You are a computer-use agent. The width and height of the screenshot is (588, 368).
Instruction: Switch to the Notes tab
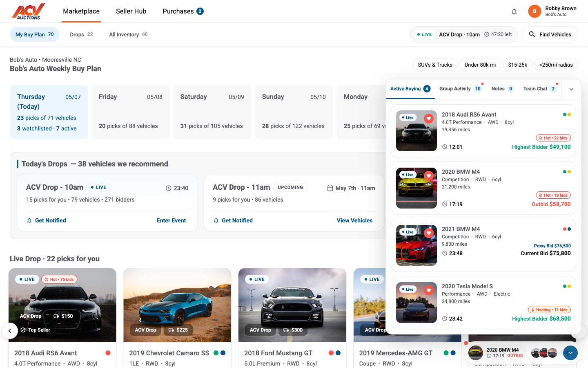pyautogui.click(x=502, y=89)
